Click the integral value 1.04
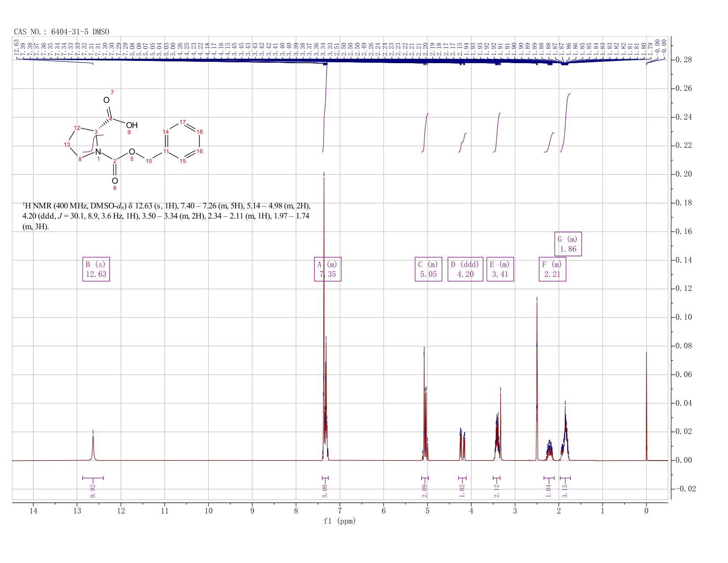The width and height of the screenshot is (728, 563). (548, 491)
